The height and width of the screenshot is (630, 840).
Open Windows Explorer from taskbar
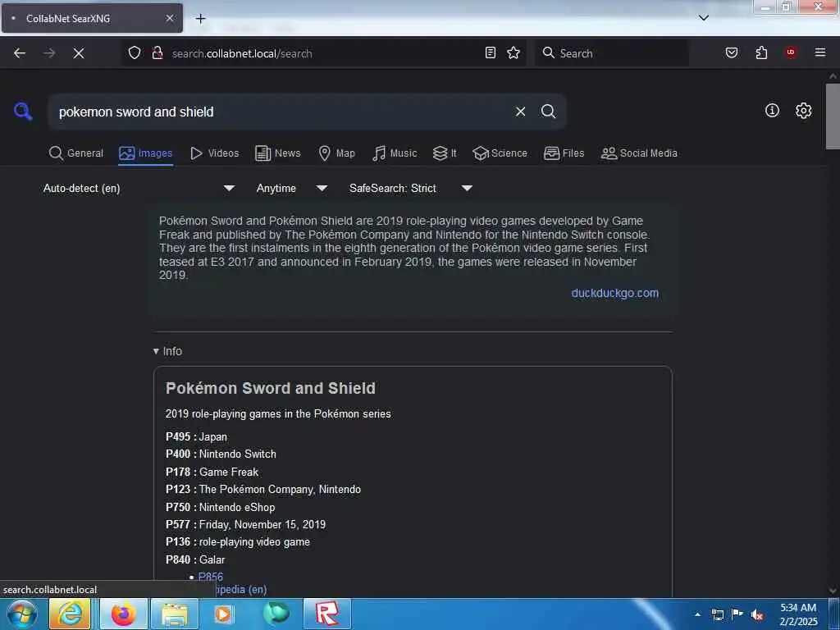pyautogui.click(x=175, y=614)
